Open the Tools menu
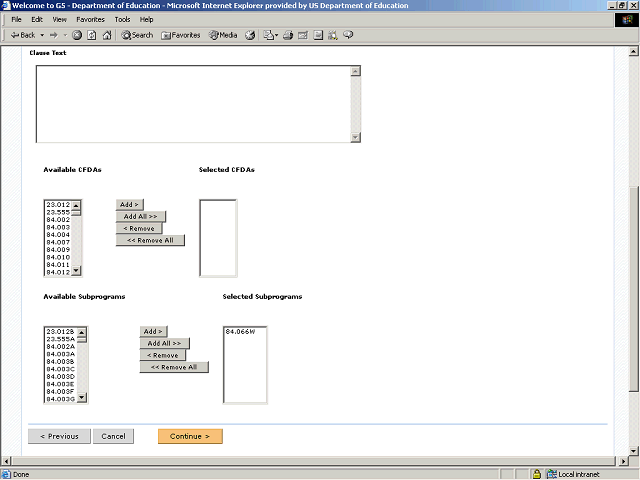640x480 pixels. (122, 19)
